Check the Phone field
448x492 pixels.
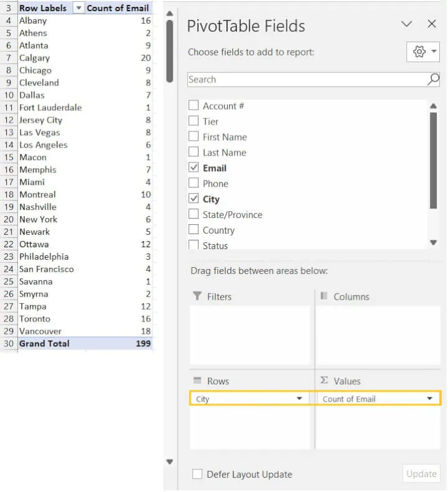(x=194, y=183)
